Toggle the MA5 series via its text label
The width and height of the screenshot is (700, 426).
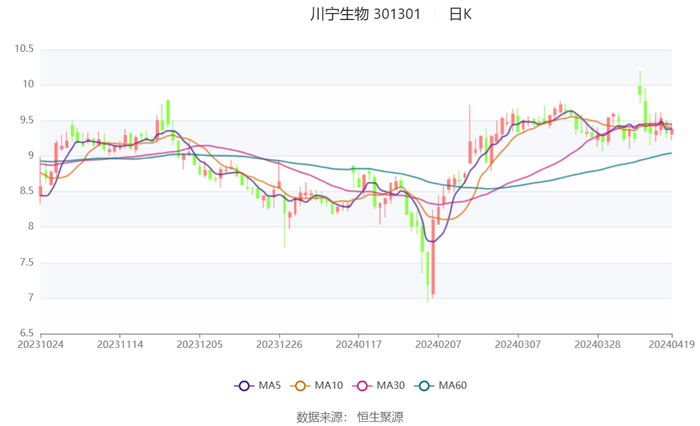270,386
